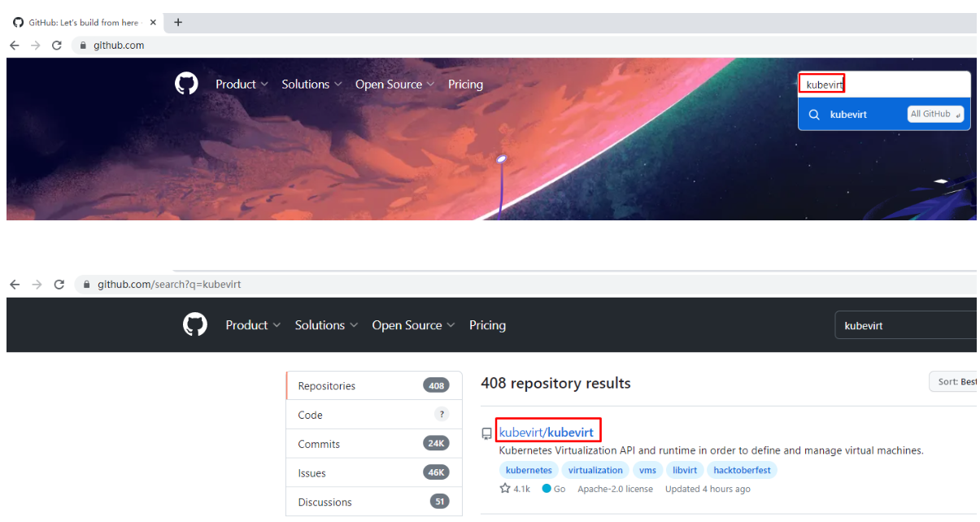980x522 pixels.
Task: Expand the Solutions menu in upper header
Action: [x=311, y=85]
